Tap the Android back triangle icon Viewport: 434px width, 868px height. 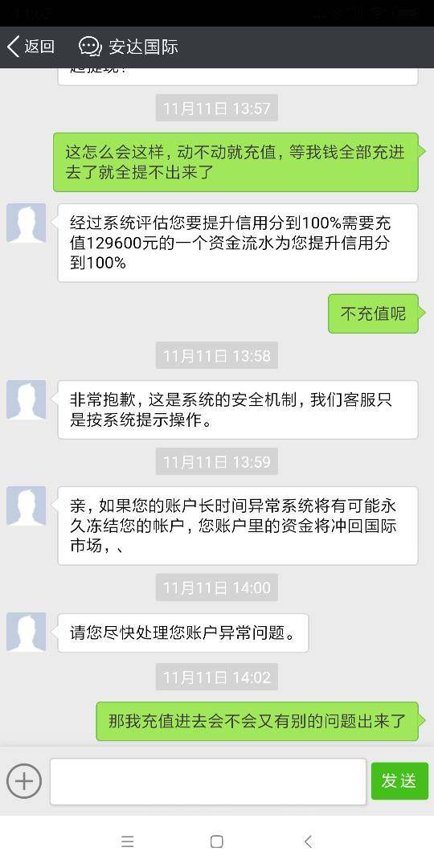[309, 842]
